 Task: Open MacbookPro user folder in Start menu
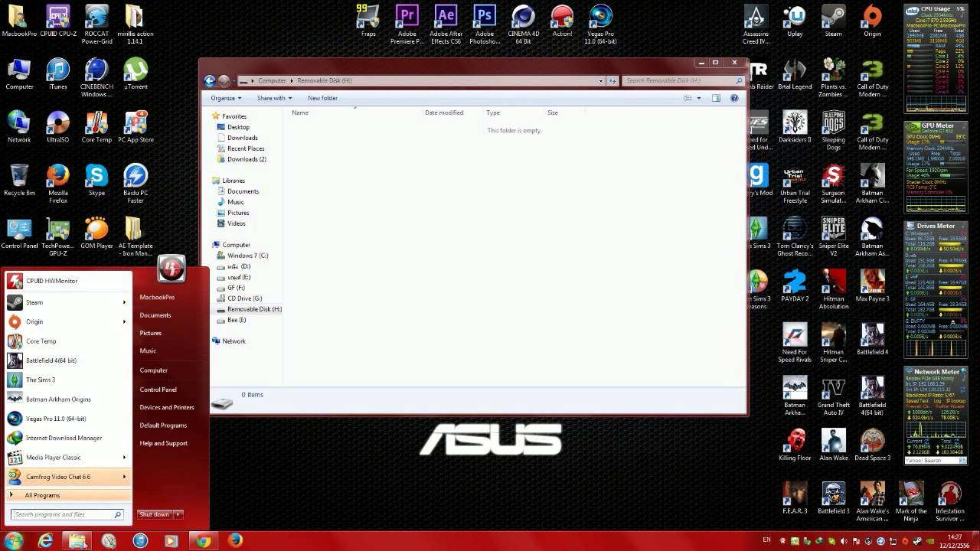click(157, 297)
